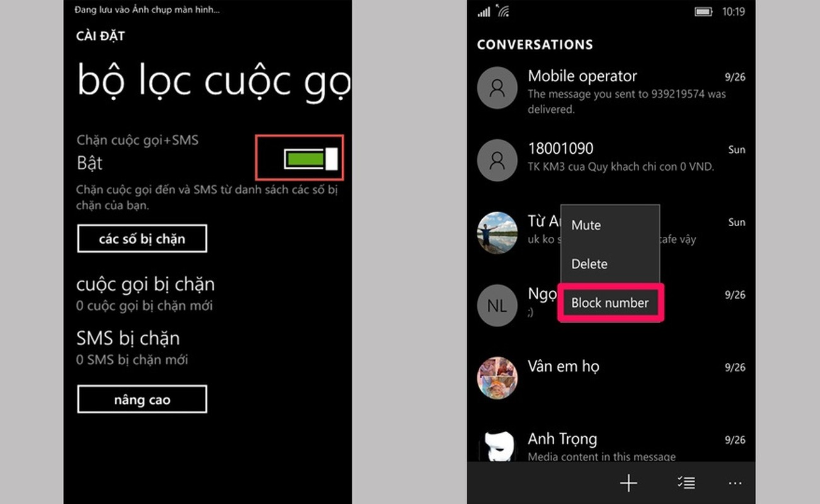Screen dimensions: 820x504
Task: Tap the battery status icon
Action: tap(703, 11)
